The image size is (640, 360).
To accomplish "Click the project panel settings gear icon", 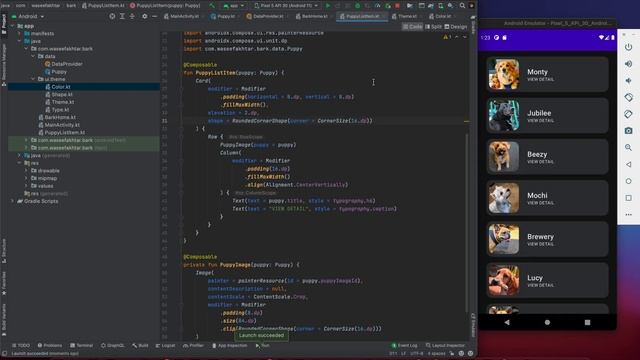I will [x=144, y=16].
